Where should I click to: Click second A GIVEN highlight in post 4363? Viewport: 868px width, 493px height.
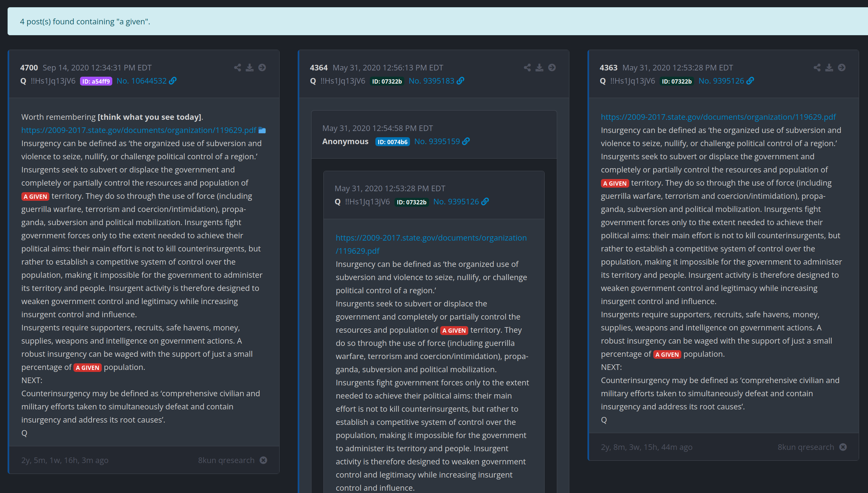pyautogui.click(x=667, y=354)
